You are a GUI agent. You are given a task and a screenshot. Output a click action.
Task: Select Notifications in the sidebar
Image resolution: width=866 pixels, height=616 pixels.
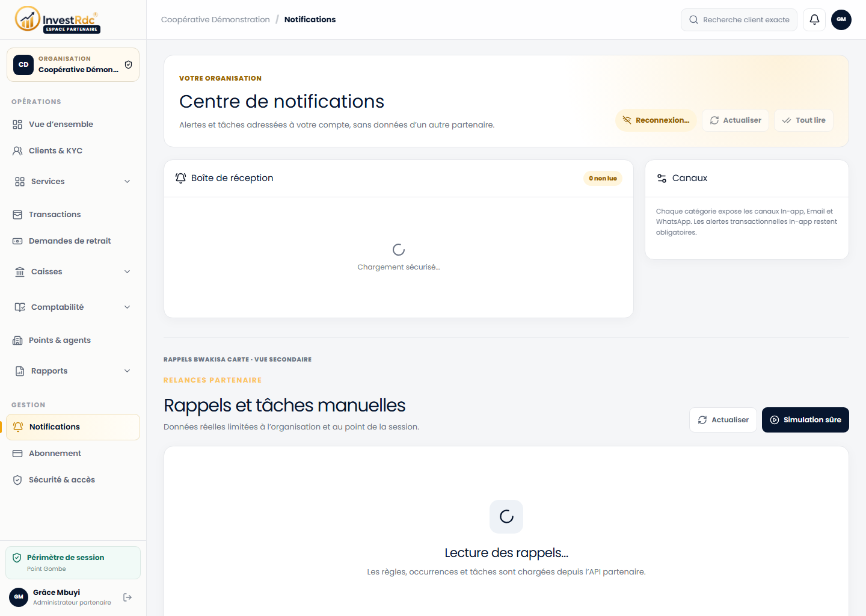(x=73, y=427)
